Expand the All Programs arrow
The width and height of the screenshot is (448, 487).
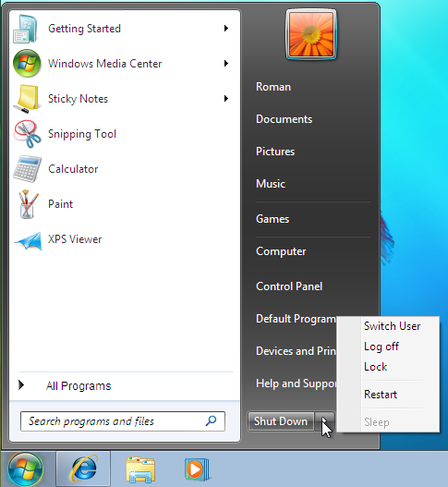pos(21,385)
